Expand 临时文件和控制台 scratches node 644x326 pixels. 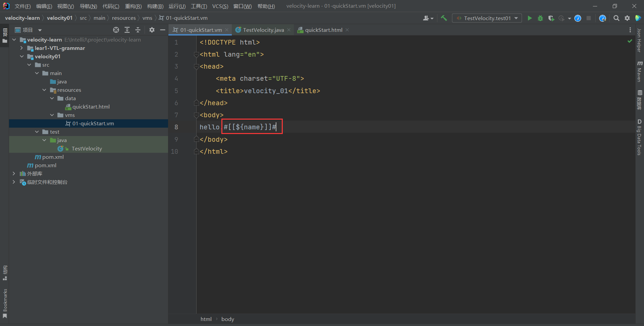(x=14, y=182)
